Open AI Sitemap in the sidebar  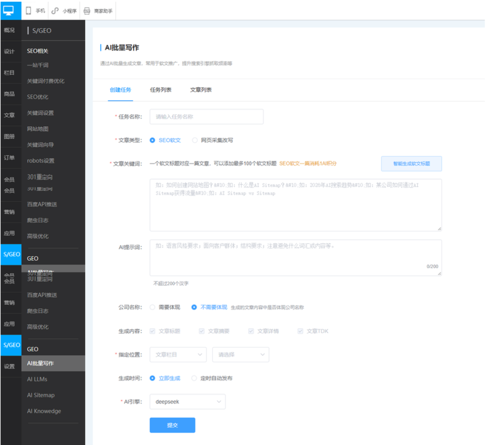[41, 395]
